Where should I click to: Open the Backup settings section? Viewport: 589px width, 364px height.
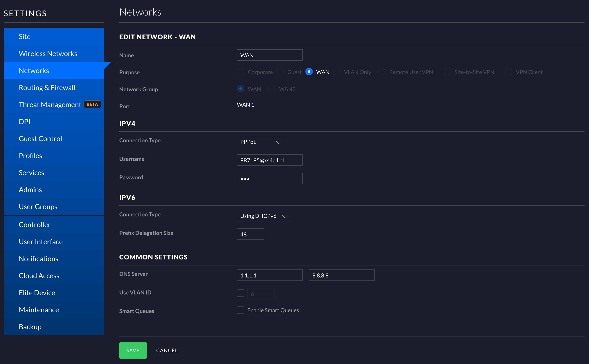point(30,326)
